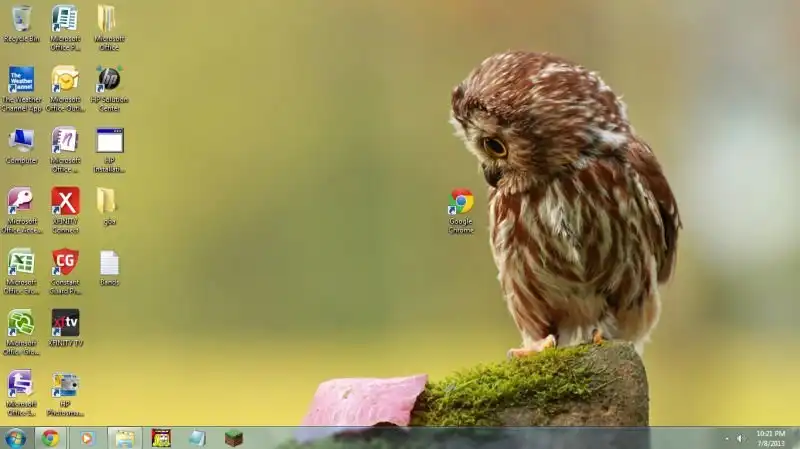Screen dimensions: 800x449
Task: Launch Chrome from the taskbar
Action: click(50, 438)
